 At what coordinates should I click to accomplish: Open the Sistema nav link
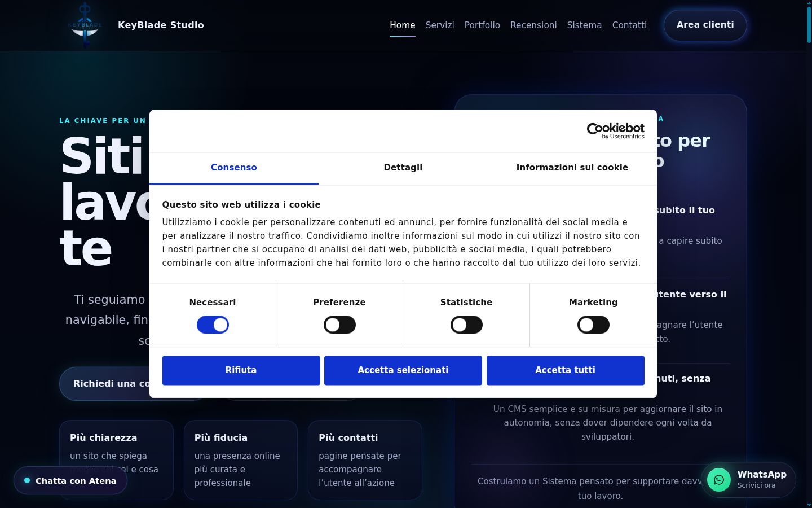coord(584,25)
